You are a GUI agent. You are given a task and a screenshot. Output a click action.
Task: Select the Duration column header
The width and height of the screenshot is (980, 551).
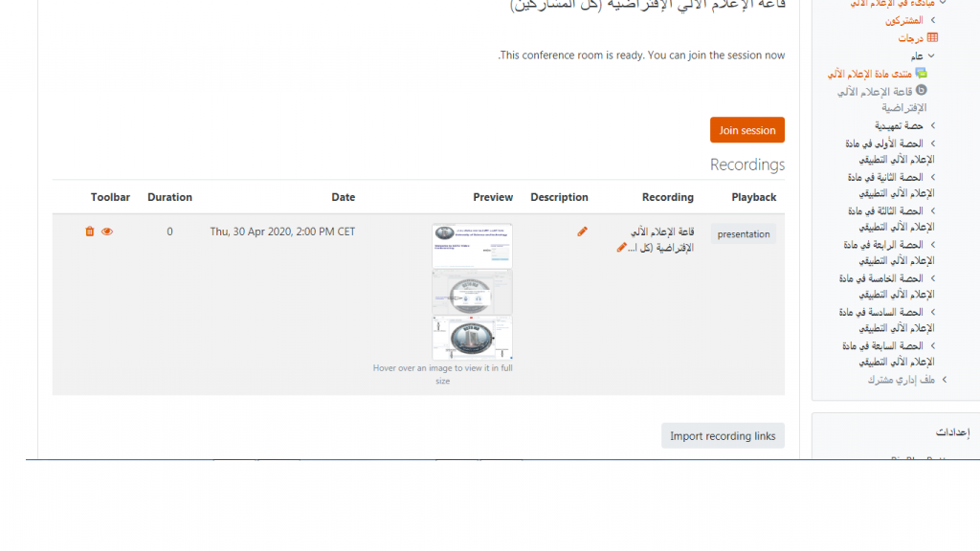click(x=169, y=197)
